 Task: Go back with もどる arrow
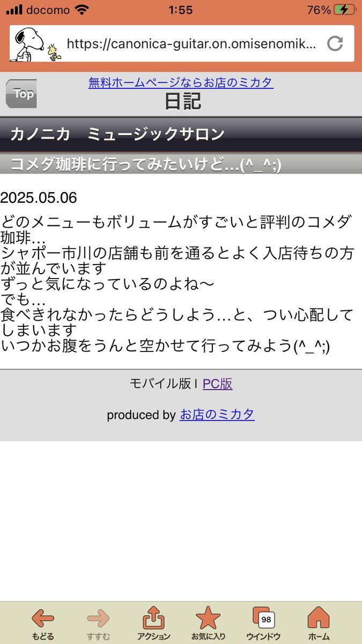43,624
